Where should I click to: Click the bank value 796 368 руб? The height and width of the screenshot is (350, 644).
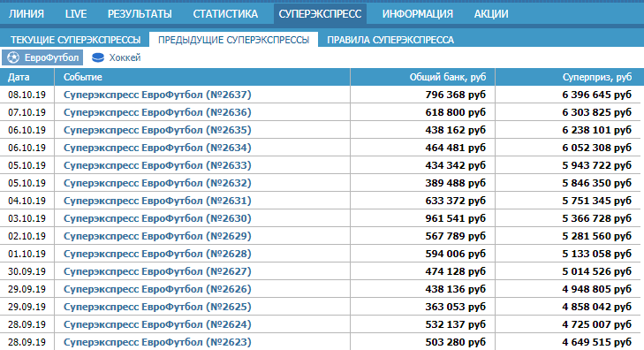tap(456, 95)
